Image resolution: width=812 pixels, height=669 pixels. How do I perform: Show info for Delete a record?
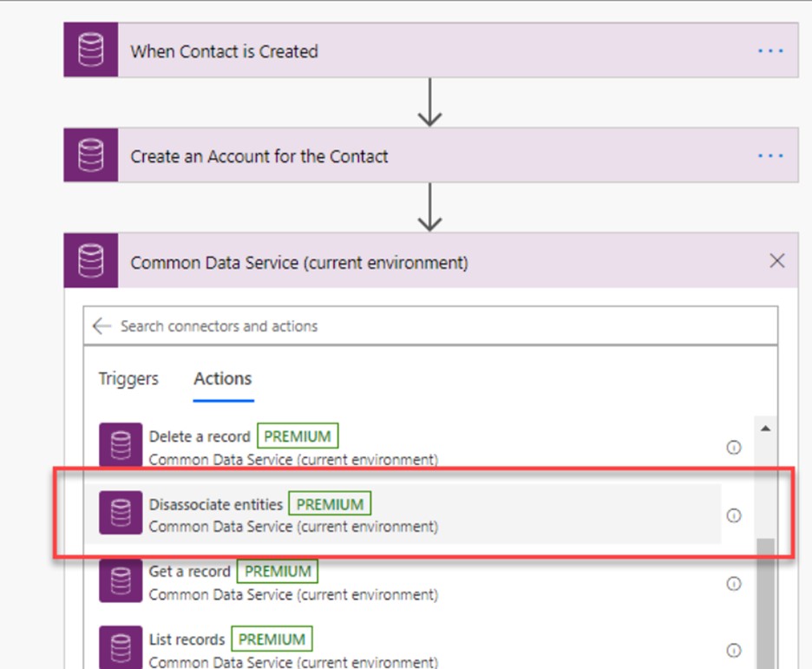734,448
